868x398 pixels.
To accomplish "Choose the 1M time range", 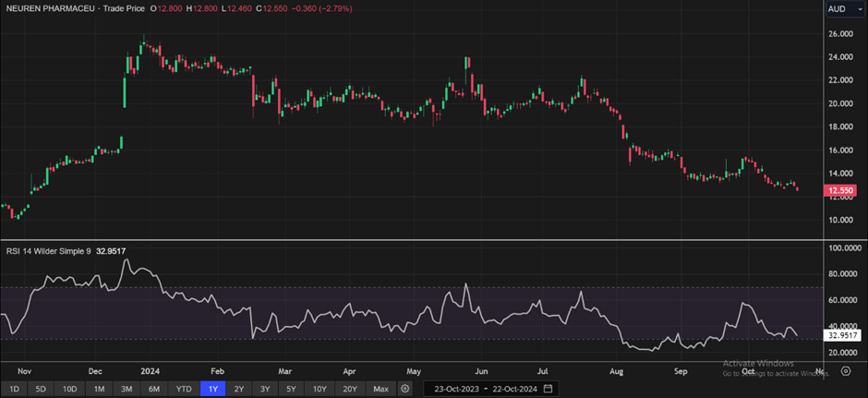I will pos(100,389).
